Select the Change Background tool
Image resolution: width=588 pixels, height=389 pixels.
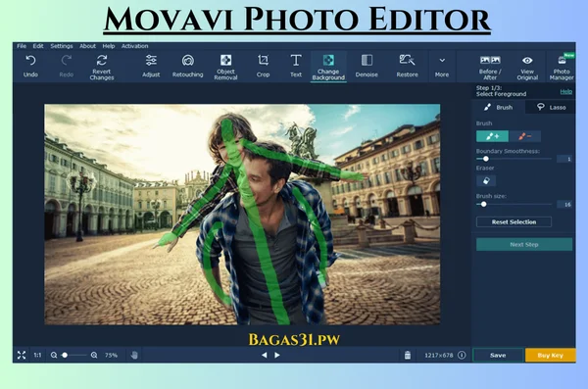328,68
